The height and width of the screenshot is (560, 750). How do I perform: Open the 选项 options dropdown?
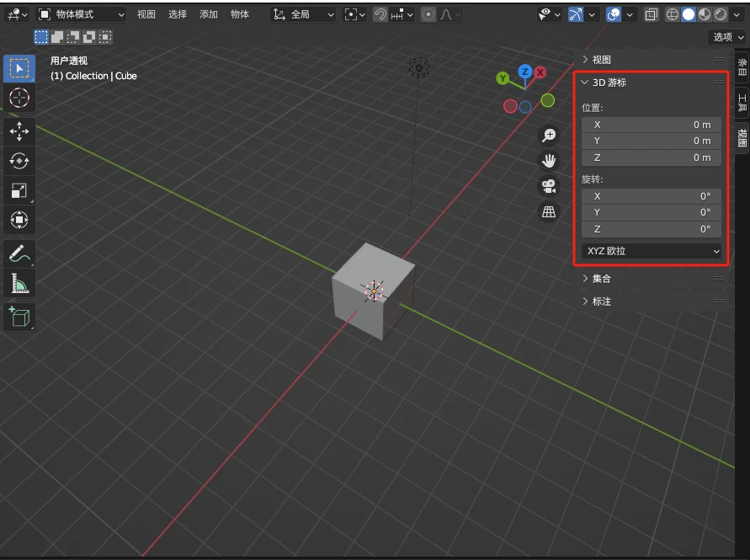pyautogui.click(x=727, y=37)
